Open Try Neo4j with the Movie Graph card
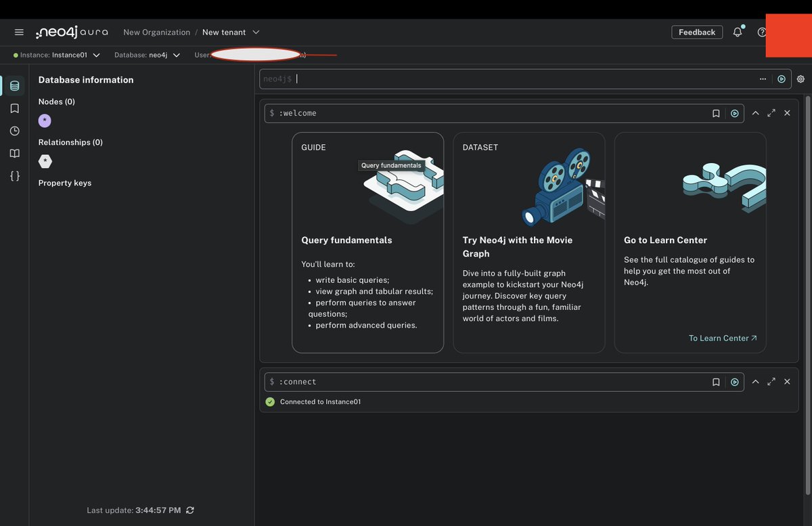Viewport: 812px width, 526px height. 529,242
